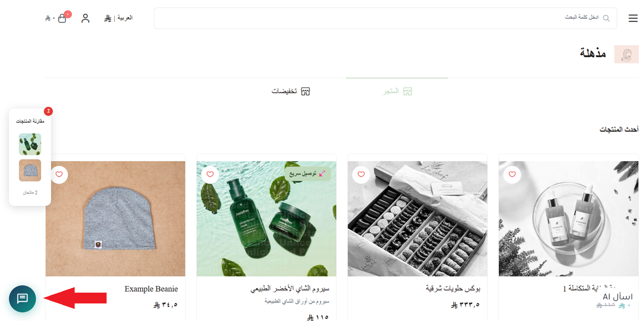Open the Example Beanie product title
This screenshot has height=321, width=644.
[x=151, y=289]
